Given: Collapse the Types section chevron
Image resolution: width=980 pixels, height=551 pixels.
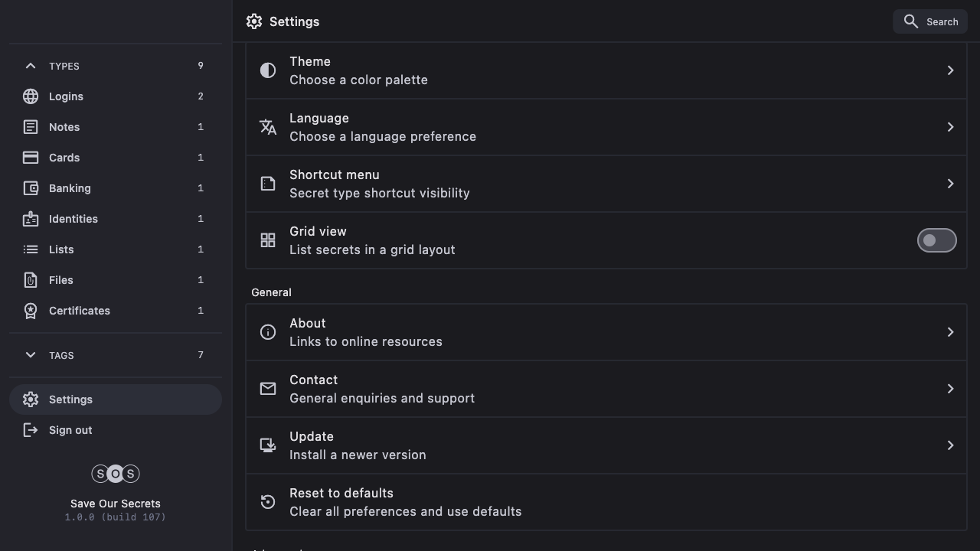Looking at the screenshot, I should point(31,66).
